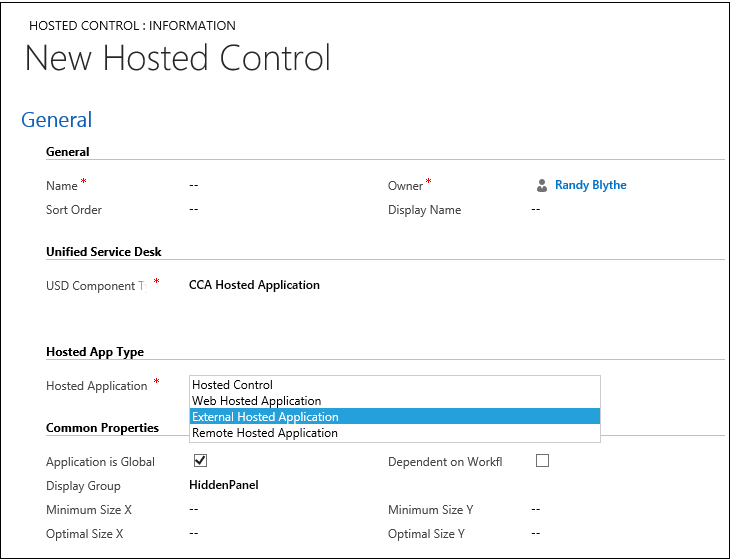Screen dimensions: 730x560
Task: Click the Minimum Size X value
Action: (194, 510)
